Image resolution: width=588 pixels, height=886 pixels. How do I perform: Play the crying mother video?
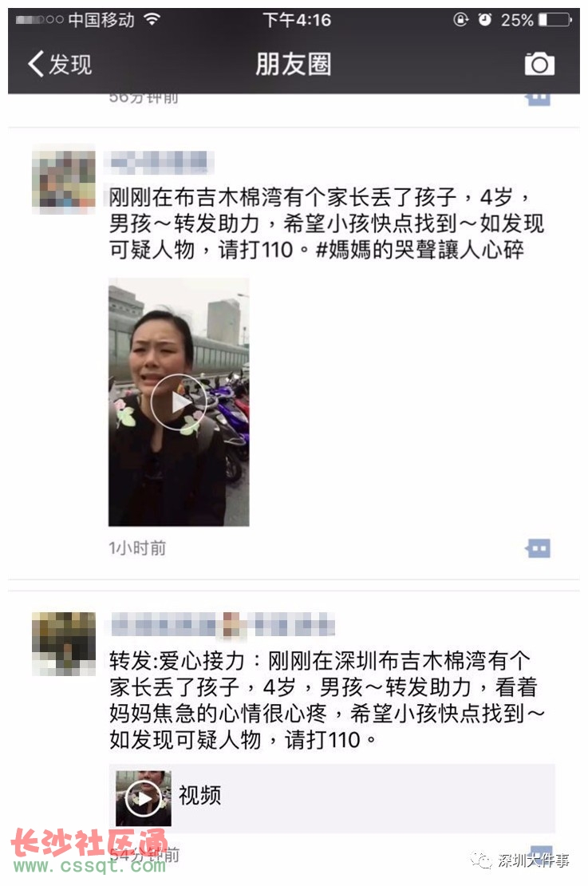pos(179,401)
